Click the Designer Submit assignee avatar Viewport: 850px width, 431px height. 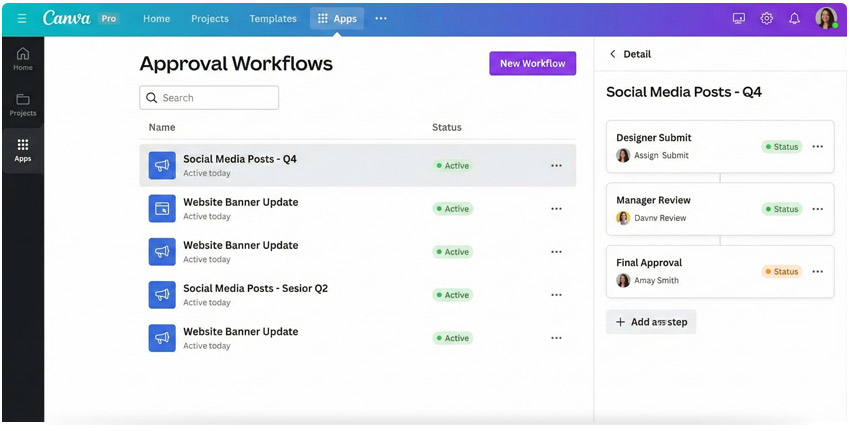623,155
